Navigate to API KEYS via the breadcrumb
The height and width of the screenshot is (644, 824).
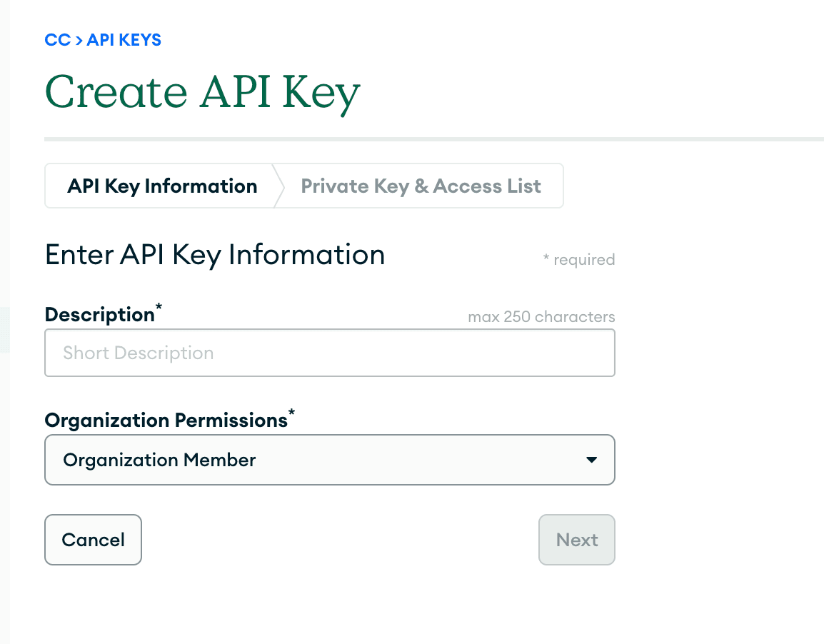(x=124, y=40)
